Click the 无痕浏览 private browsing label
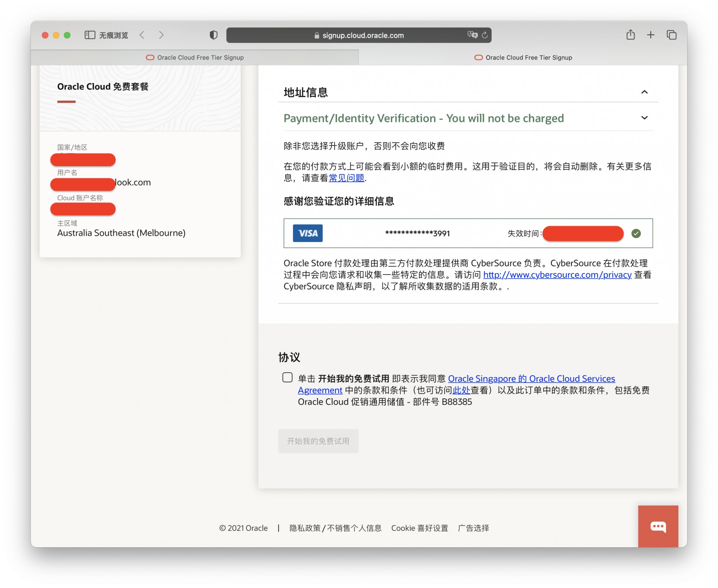The image size is (718, 588). [114, 35]
